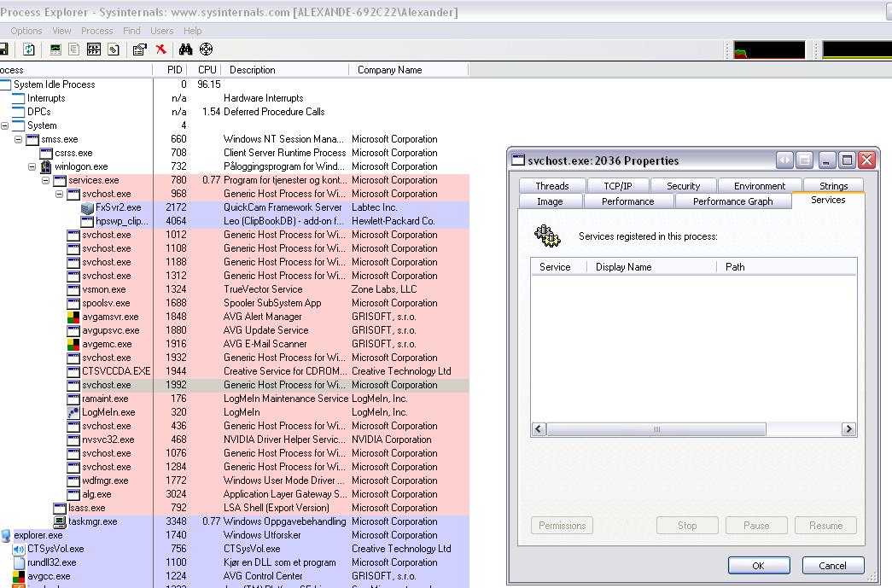Switch to the Security tab
Screen dimensions: 892x588
[x=683, y=186]
